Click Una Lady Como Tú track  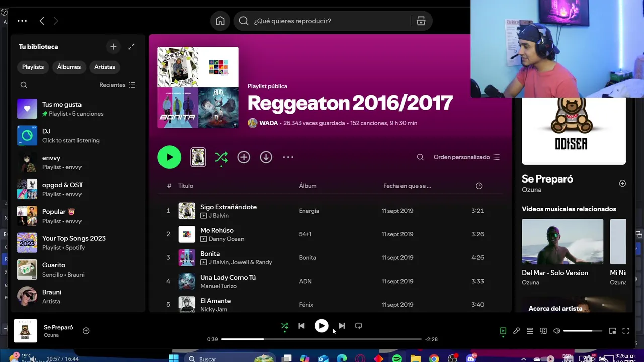pyautogui.click(x=228, y=277)
